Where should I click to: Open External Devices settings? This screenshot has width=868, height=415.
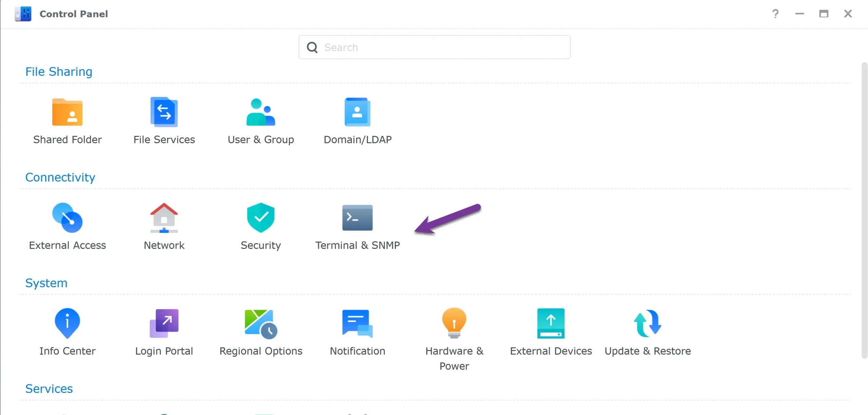pos(551,324)
